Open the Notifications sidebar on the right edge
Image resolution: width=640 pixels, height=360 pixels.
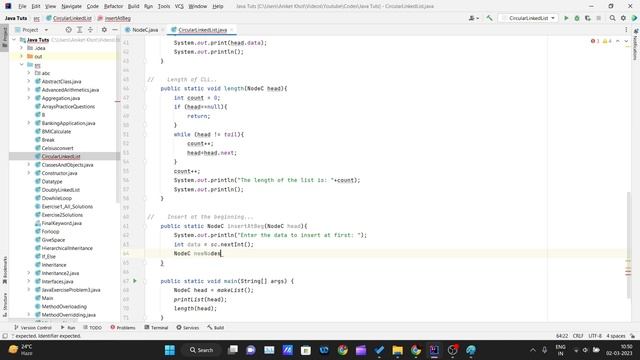pos(635,44)
